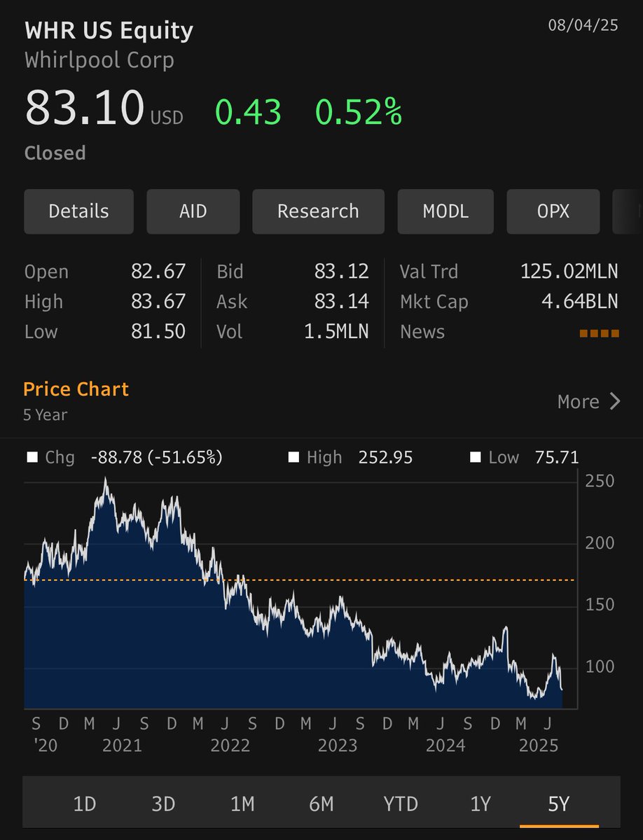This screenshot has width=643, height=840.
Task: Open the AID function button
Action: pyautogui.click(x=193, y=211)
